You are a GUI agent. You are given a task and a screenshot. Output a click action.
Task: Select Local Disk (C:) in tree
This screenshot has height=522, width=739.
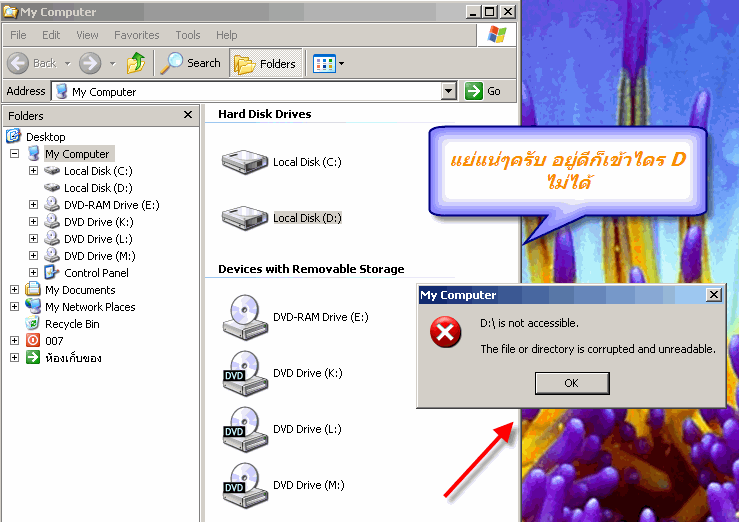click(x=98, y=171)
